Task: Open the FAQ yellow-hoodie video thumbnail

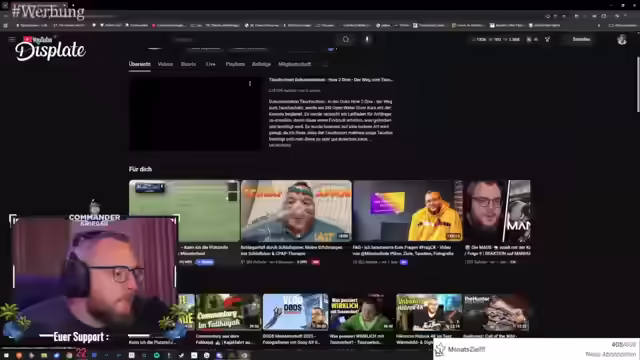Action: point(408,211)
